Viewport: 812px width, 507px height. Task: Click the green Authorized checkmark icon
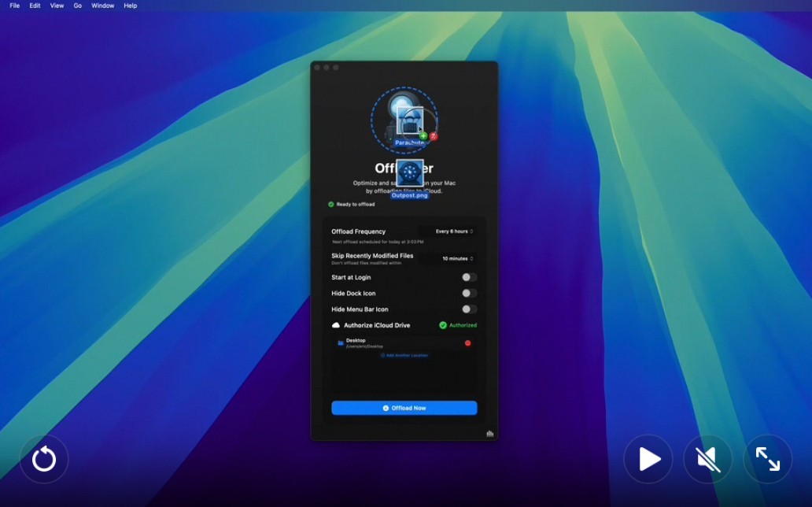click(443, 325)
